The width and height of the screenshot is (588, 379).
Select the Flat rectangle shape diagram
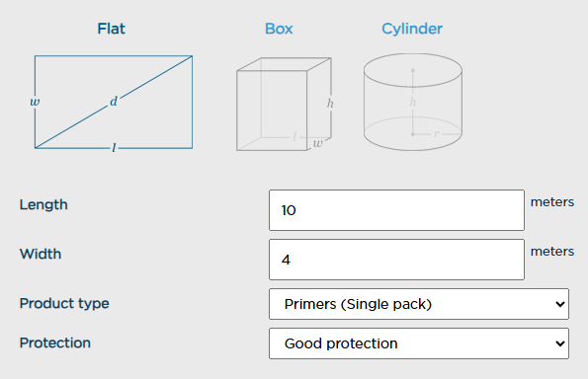114,103
